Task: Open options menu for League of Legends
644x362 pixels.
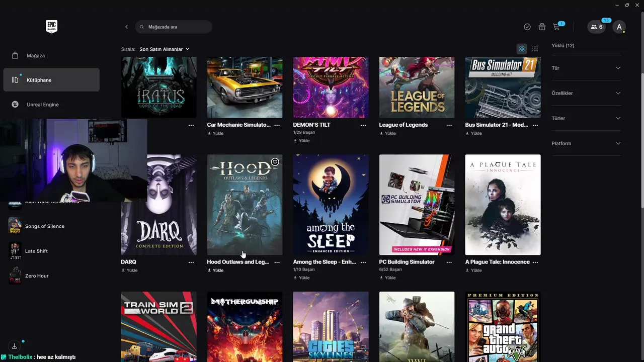Action: pyautogui.click(x=449, y=125)
